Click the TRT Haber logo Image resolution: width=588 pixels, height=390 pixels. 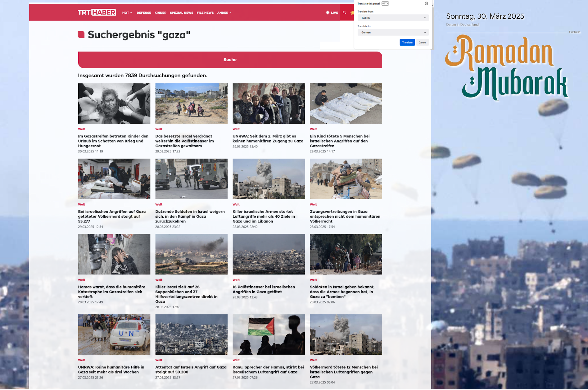97,12
